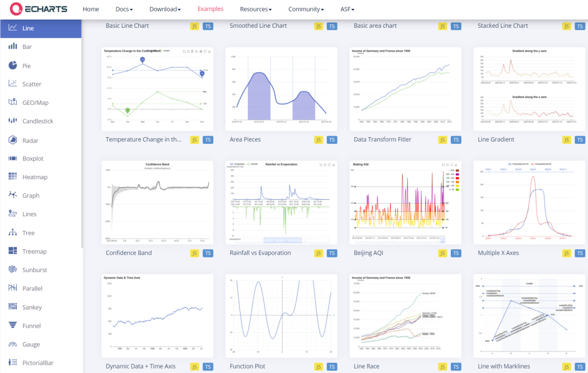Viewport: 588px width, 373px height.
Task: Select the Bar chart icon in sidebar
Action: coord(13,46)
